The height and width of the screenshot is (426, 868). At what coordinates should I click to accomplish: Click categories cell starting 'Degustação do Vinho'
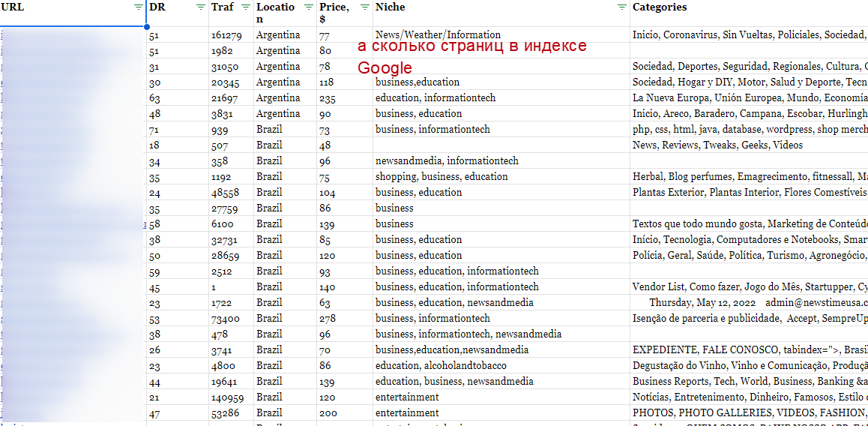point(749,365)
